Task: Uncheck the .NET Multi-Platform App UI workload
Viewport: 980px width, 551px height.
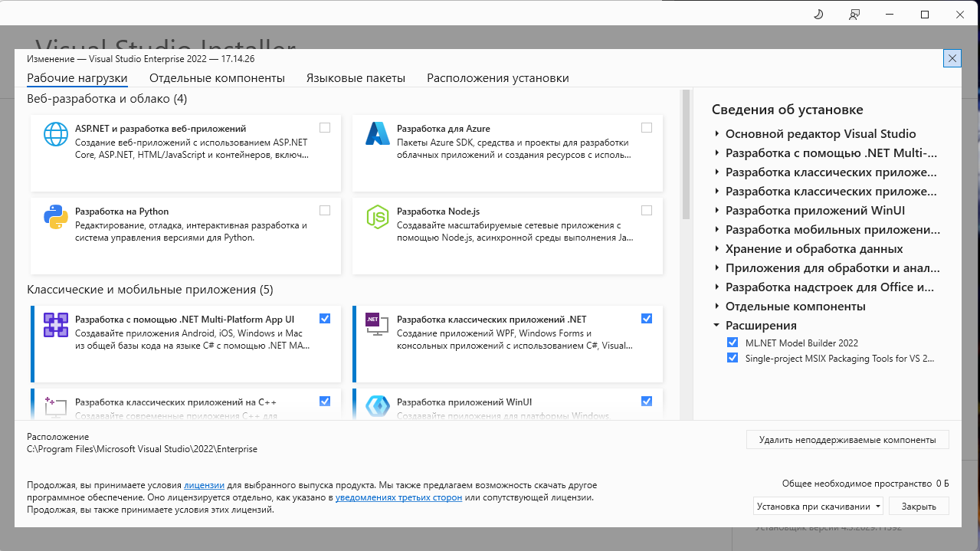Action: click(325, 319)
